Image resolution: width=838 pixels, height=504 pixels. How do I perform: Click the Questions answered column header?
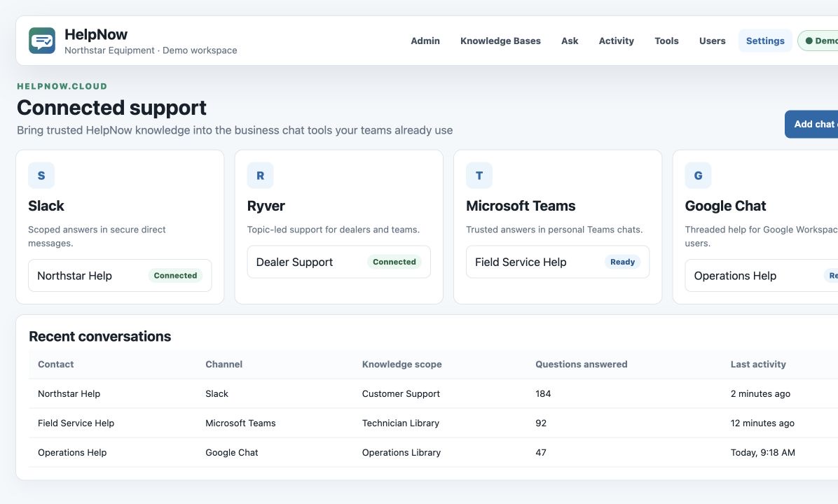(x=582, y=364)
